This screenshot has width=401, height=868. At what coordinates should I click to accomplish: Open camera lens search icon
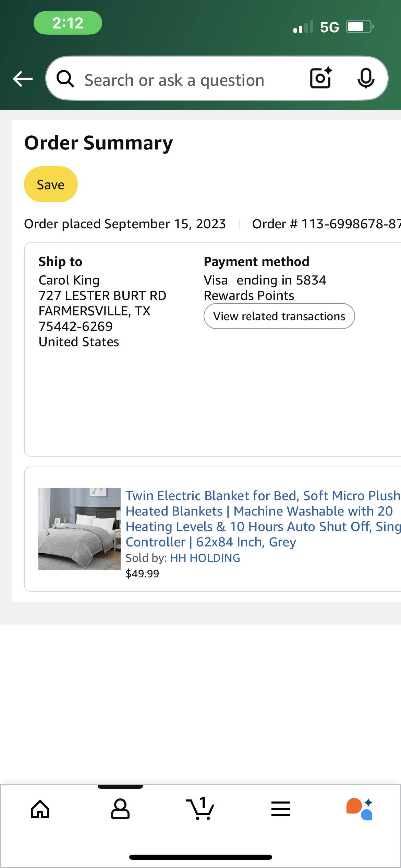321,78
